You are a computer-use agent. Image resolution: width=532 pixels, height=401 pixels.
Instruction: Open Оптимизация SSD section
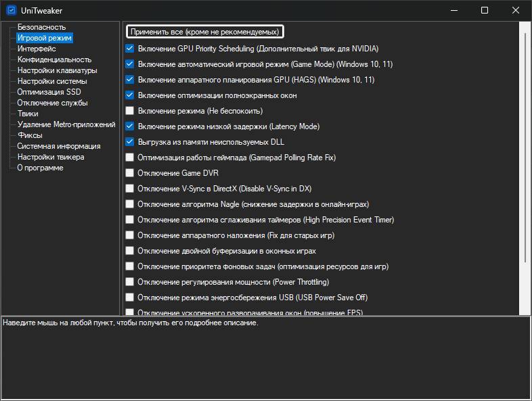[x=49, y=92]
